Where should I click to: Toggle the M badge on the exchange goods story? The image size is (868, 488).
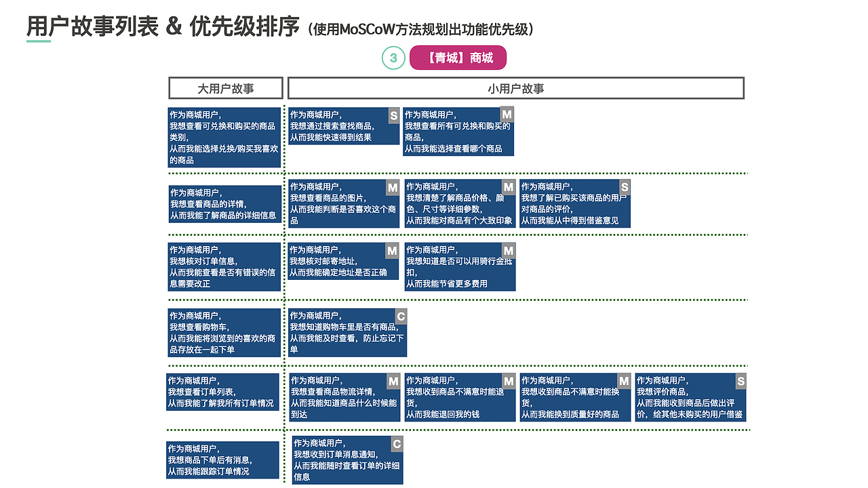pyautogui.click(x=623, y=381)
